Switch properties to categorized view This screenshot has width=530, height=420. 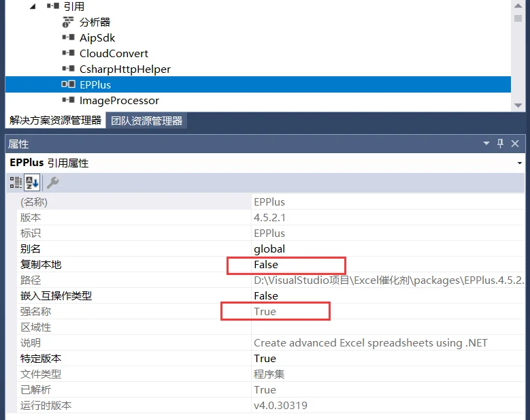pyautogui.click(x=16, y=182)
